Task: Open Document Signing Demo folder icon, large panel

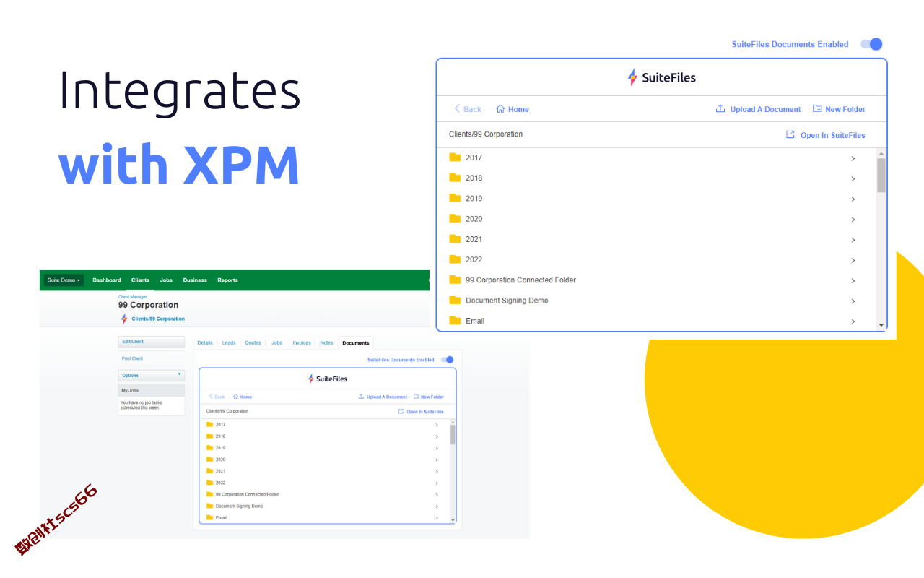Action: click(455, 300)
